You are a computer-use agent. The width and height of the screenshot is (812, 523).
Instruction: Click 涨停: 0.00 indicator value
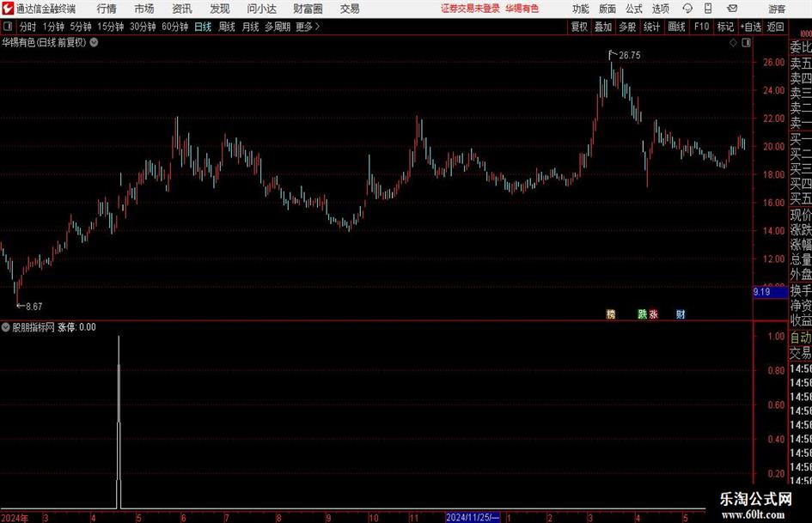click(x=76, y=327)
